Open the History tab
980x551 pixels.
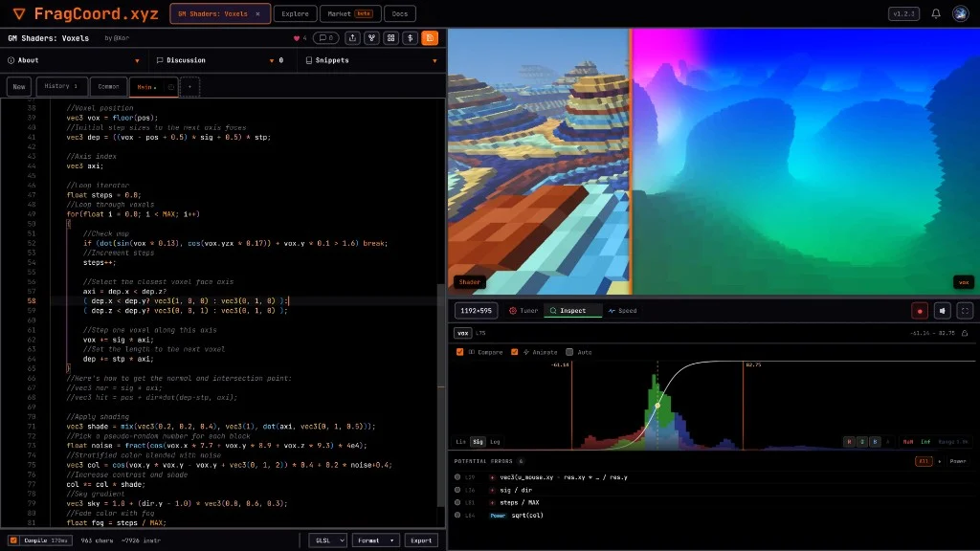(61, 86)
